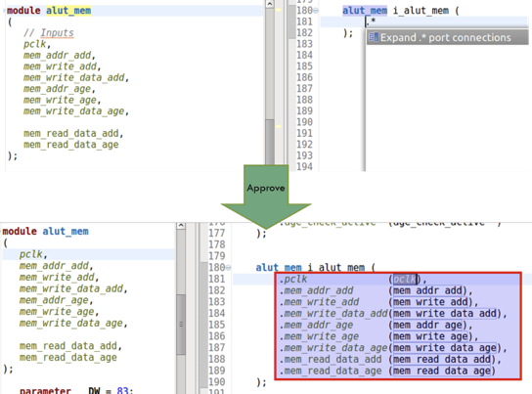Click alut_mem module name in bottom-left editor
Viewport: 532px width, 394px height.
tap(66, 232)
